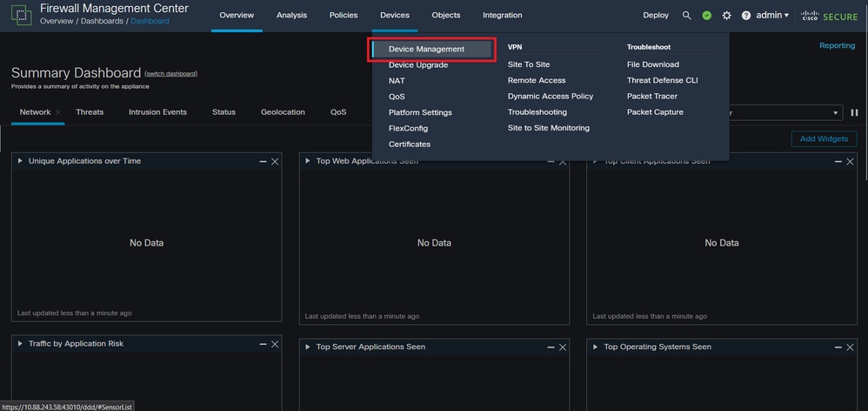Click the Cisco Secure logo
The height and width of the screenshot is (411, 868).
[829, 16]
